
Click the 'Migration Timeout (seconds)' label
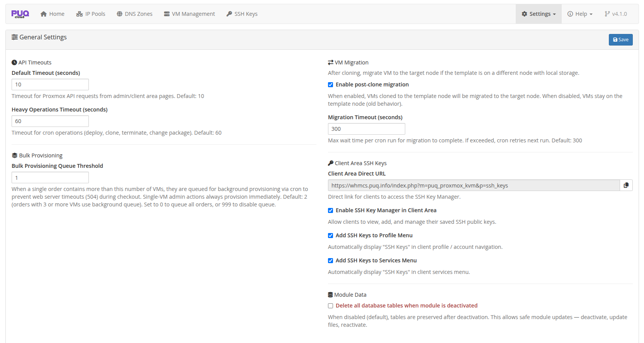(365, 117)
